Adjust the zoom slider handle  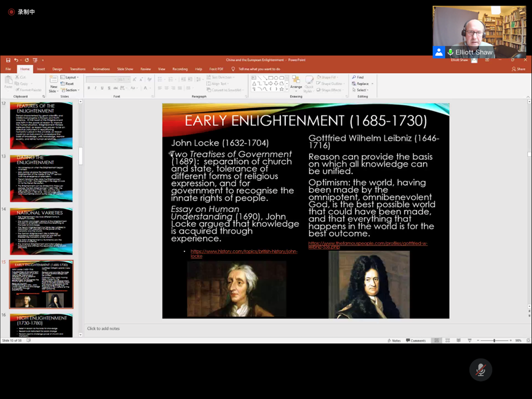click(494, 341)
